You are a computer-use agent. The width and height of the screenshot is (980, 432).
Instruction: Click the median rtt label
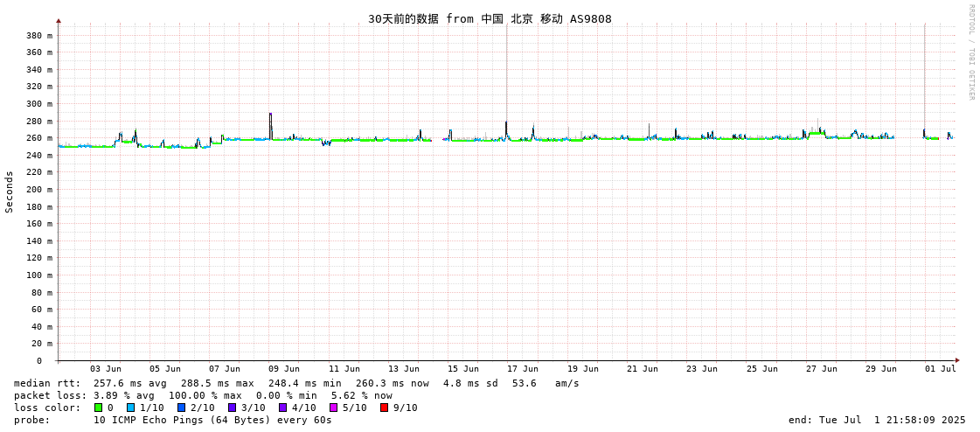point(47,383)
